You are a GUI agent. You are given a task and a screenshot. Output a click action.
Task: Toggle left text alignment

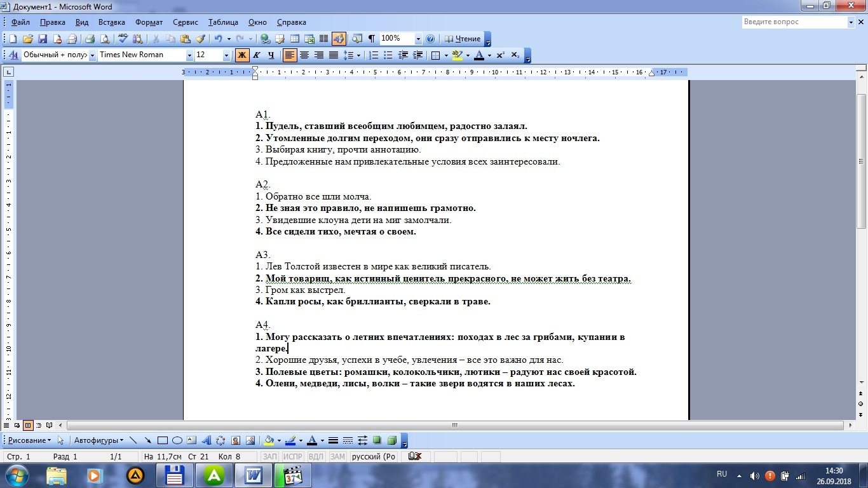(290, 55)
